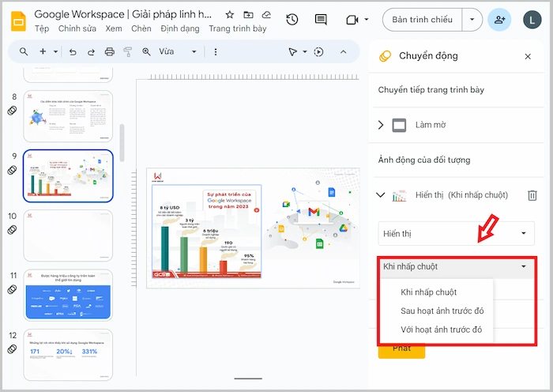Click animation link icon beside slide 10
Viewport: 553px width, 392px height.
[12, 230]
